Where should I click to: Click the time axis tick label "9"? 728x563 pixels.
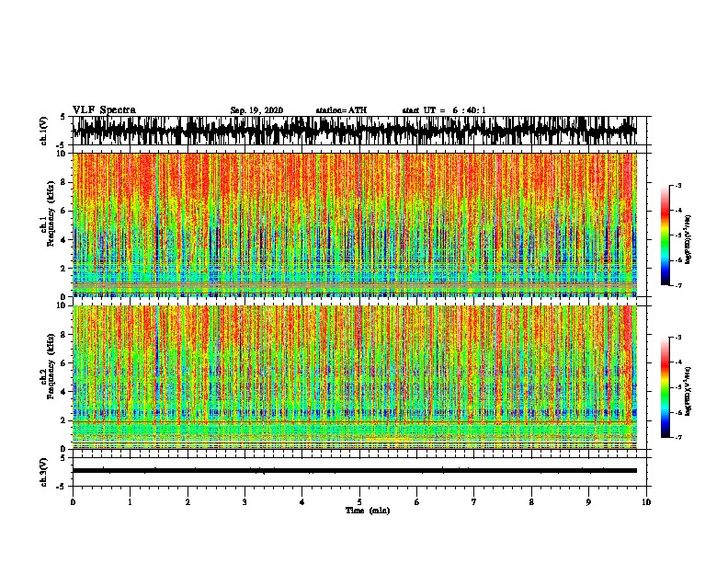click(x=588, y=502)
